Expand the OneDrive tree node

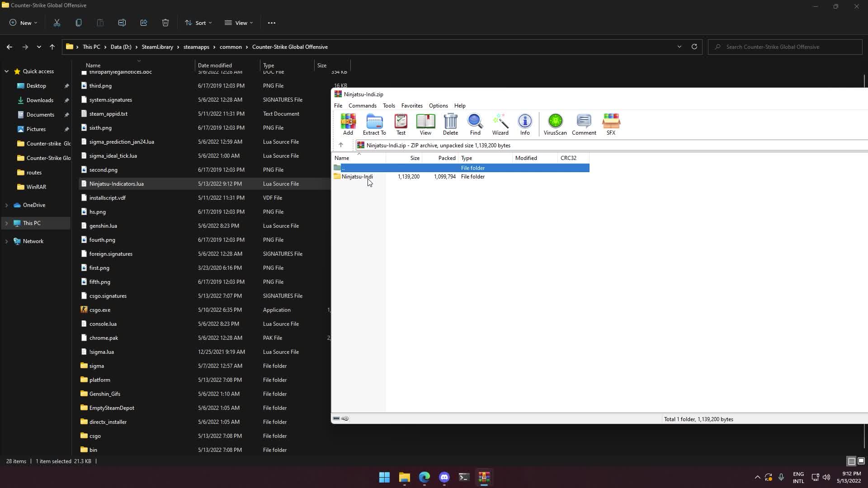(x=6, y=205)
